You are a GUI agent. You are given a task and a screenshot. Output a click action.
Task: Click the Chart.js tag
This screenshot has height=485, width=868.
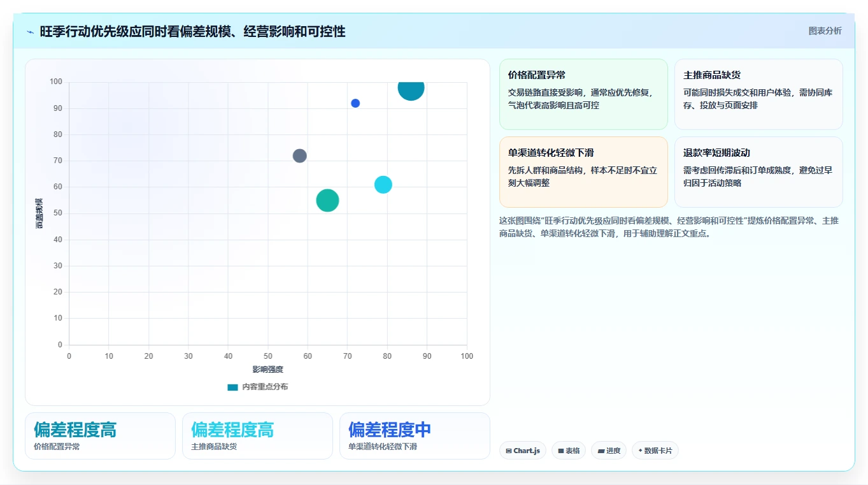click(523, 451)
